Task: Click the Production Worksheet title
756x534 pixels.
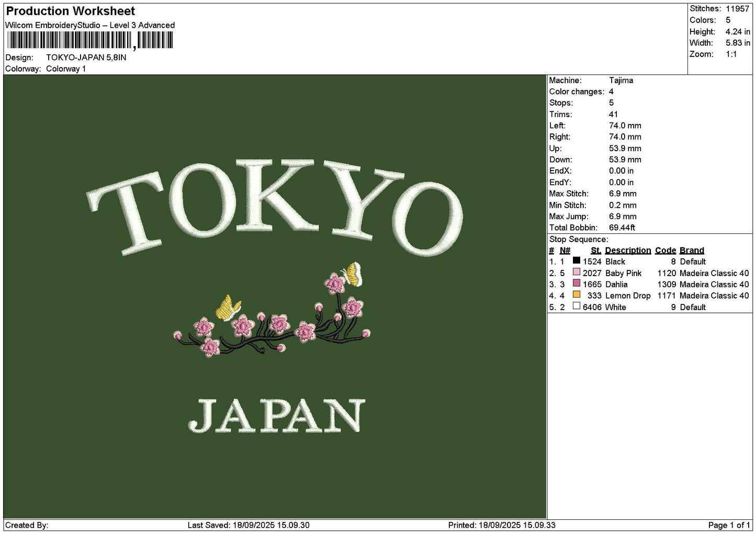Action: coord(71,11)
